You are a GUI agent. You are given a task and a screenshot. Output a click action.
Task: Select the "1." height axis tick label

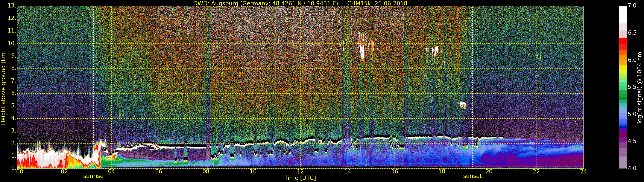pos(14,156)
